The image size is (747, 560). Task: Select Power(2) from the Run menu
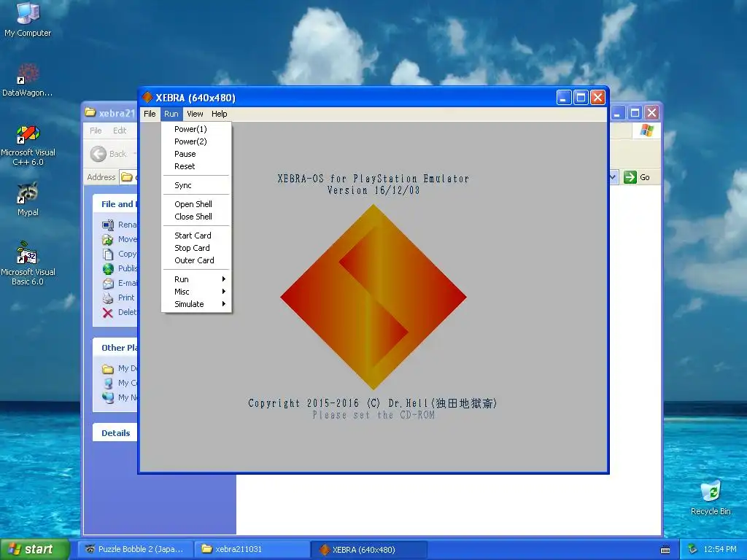[x=196, y=141]
